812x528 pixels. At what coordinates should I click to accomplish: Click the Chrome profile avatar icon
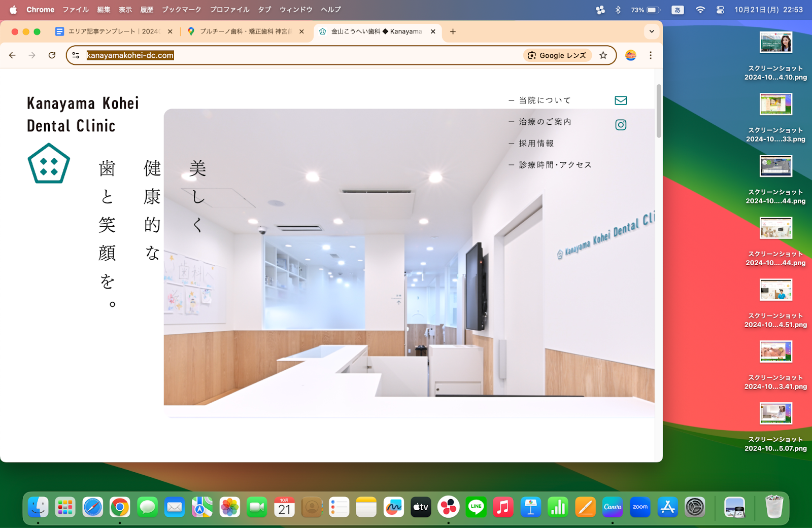(x=631, y=55)
